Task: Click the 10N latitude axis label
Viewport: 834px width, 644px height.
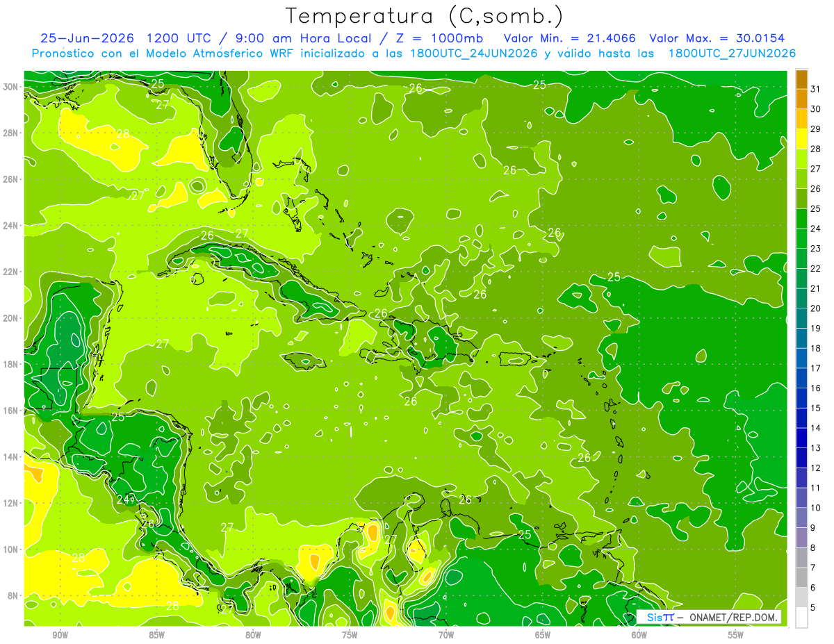Action: click(11, 550)
